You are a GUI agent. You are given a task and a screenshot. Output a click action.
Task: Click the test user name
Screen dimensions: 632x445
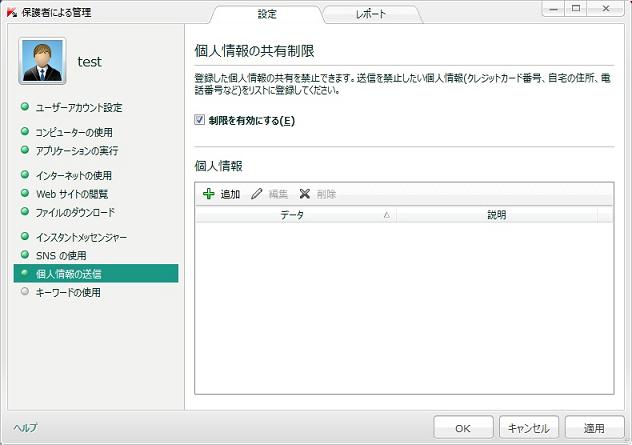tap(89, 62)
